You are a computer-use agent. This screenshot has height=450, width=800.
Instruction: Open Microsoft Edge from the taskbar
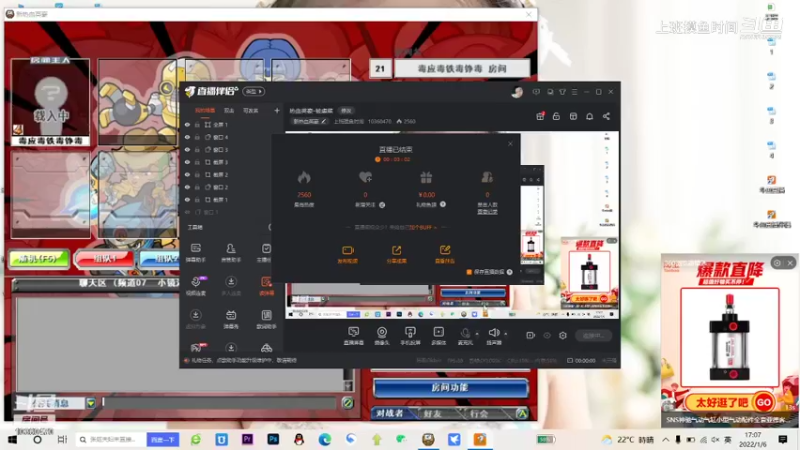(324, 439)
